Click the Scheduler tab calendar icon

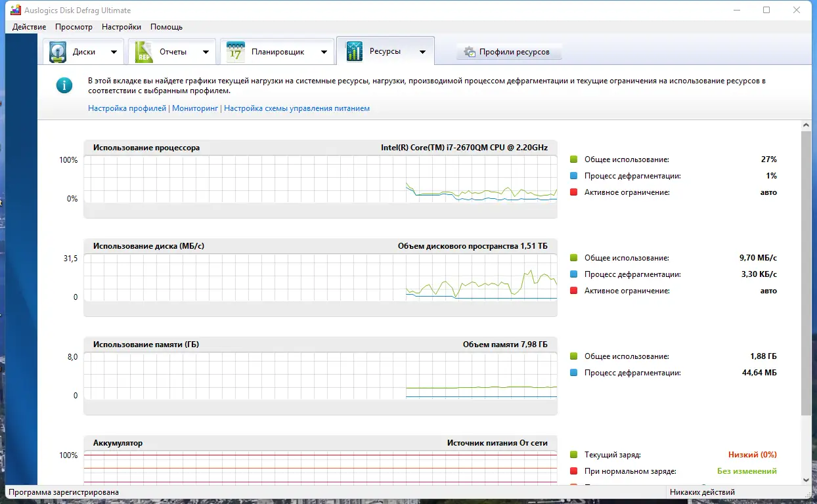(x=235, y=52)
